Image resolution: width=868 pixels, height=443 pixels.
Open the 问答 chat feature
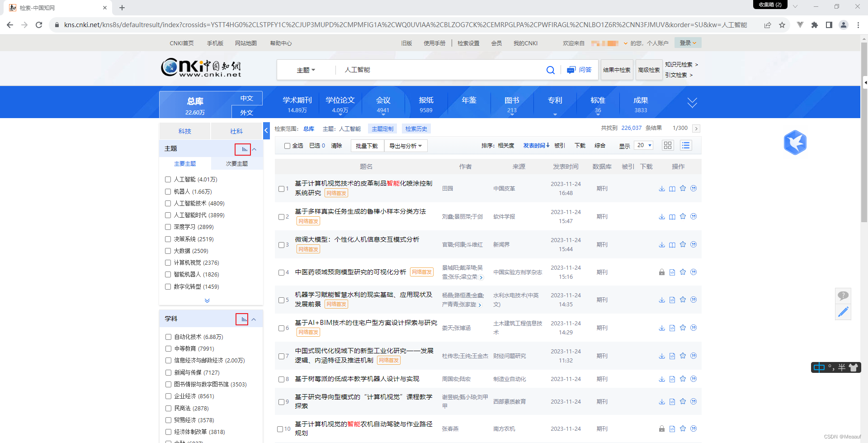point(580,70)
